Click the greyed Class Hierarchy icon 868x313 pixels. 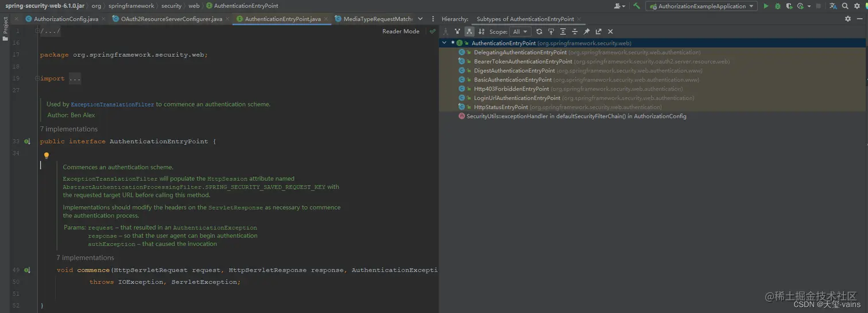pyautogui.click(x=445, y=32)
